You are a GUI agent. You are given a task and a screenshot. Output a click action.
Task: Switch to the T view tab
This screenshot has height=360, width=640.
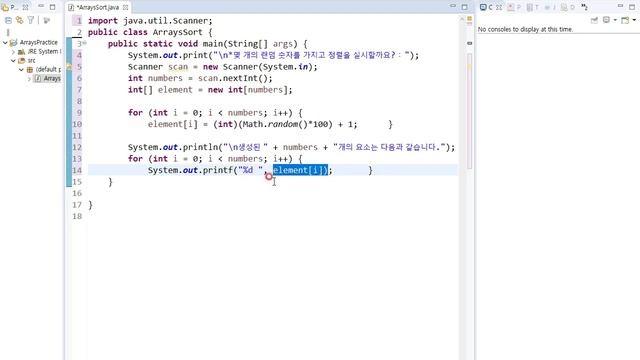point(533,7)
